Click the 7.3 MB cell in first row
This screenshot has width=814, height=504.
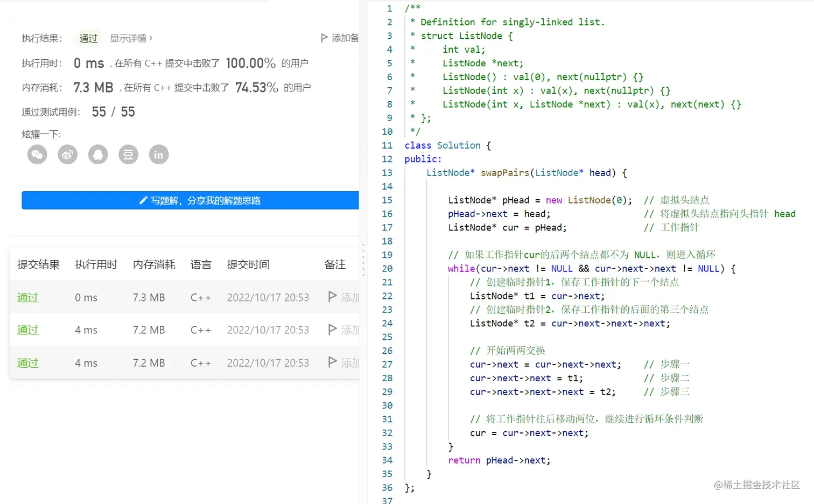149,297
